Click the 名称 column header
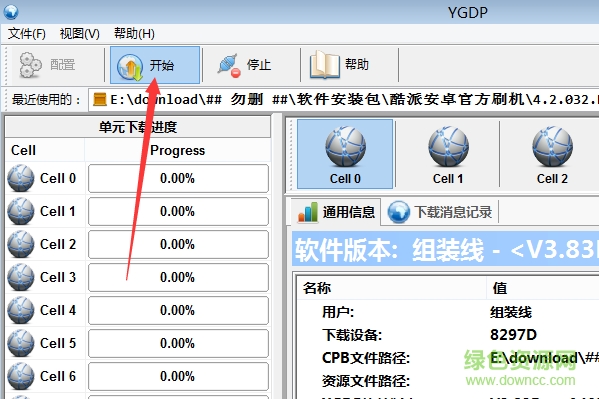599x399 pixels. (x=392, y=288)
